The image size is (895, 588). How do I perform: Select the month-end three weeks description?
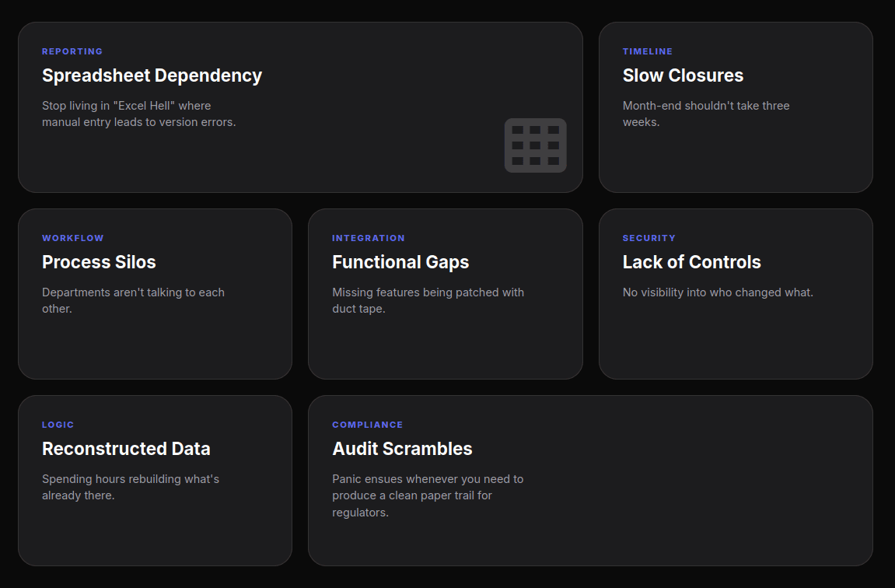tap(705, 114)
